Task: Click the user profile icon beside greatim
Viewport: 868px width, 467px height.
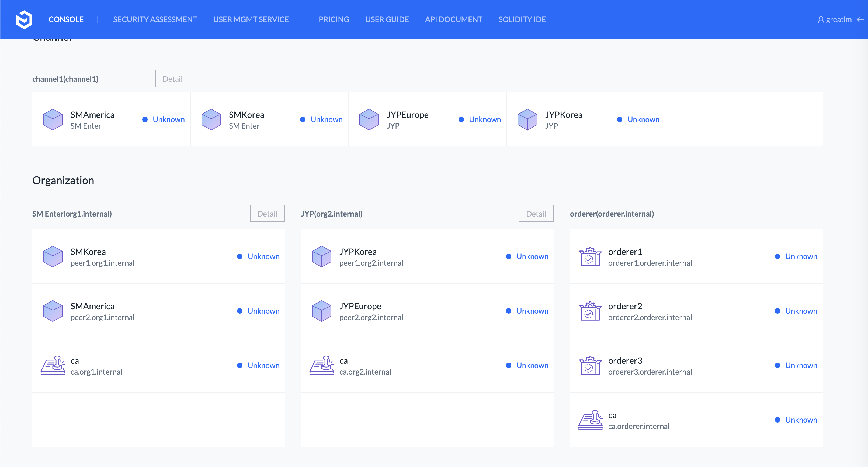Action: [821, 20]
